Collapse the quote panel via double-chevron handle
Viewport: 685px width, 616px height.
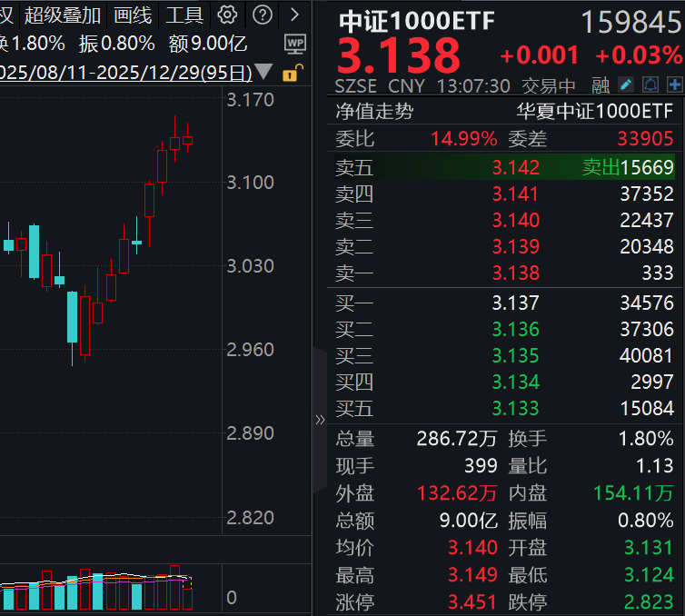(320, 419)
